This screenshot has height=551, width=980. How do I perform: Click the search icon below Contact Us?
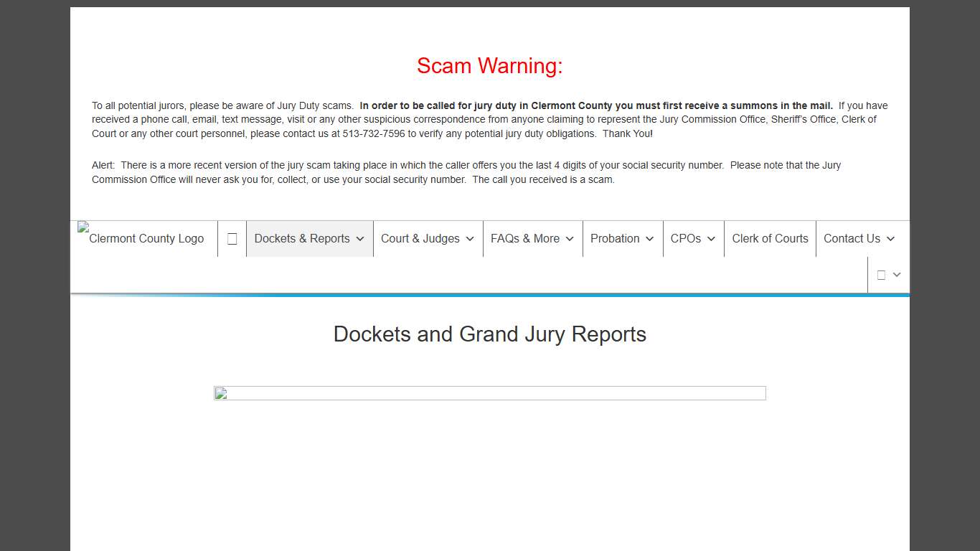(880, 275)
